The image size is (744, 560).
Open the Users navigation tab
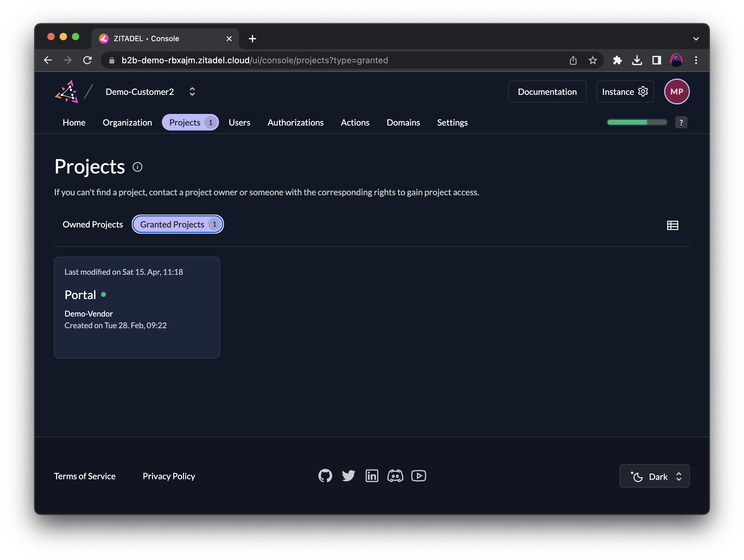click(x=239, y=122)
